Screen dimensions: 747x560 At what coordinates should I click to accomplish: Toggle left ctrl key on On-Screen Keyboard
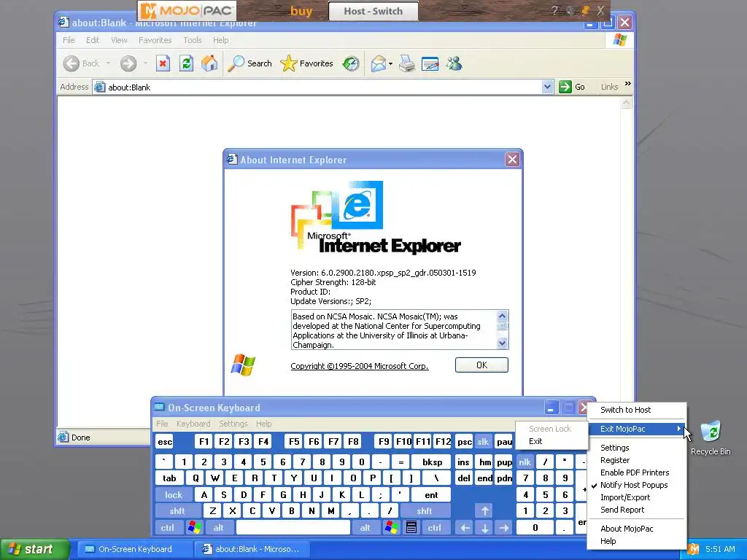pos(167,528)
